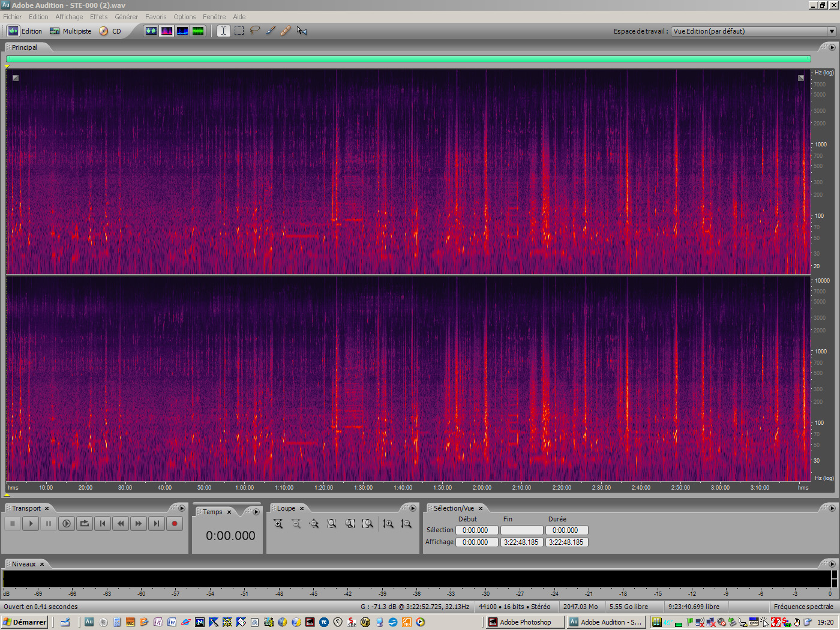Switch to waveform display view
Image resolution: width=840 pixels, height=630 pixels.
[151, 31]
